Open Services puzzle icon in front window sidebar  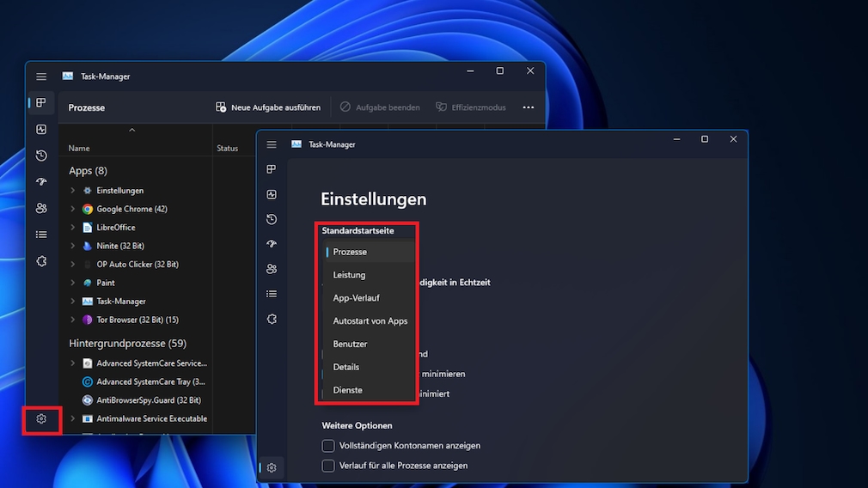[272, 319]
